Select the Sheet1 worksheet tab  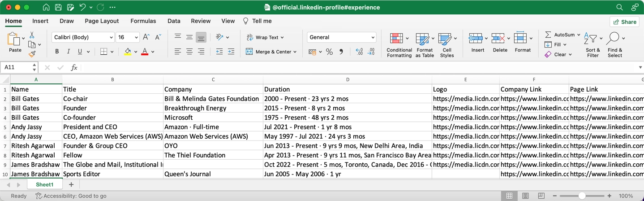[44, 184]
